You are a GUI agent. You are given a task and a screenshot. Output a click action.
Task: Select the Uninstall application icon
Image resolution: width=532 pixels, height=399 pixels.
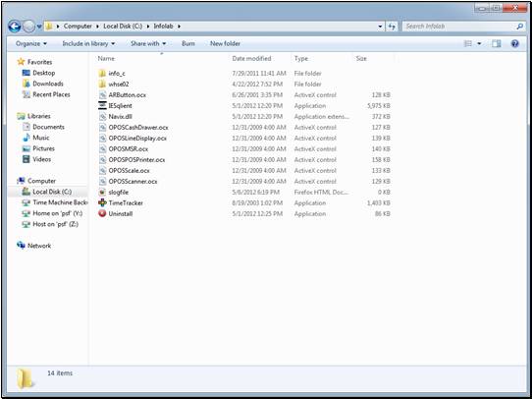102,213
